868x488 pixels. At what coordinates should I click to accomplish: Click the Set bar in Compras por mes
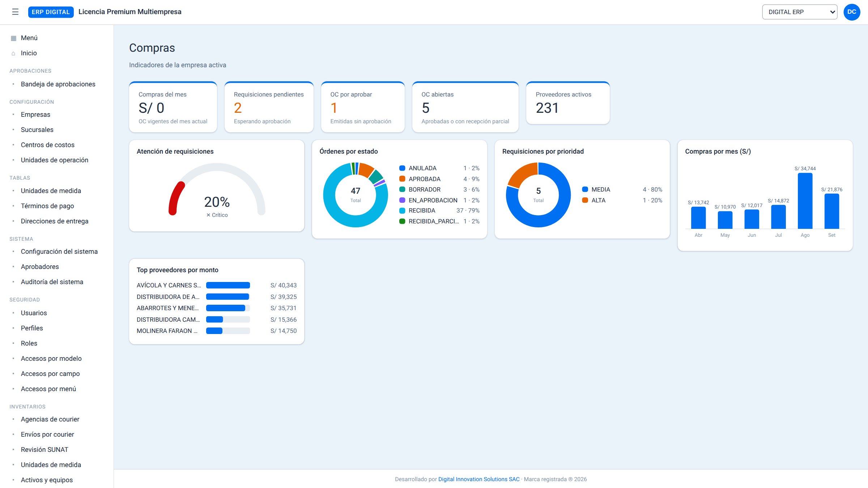click(x=832, y=211)
